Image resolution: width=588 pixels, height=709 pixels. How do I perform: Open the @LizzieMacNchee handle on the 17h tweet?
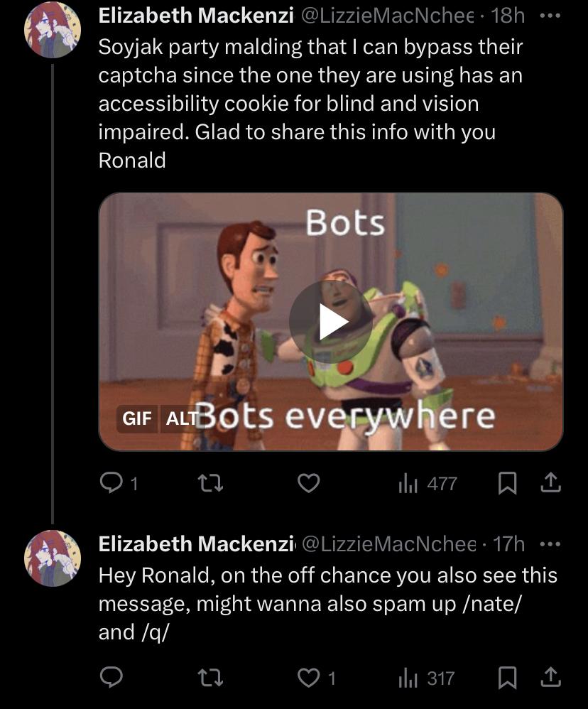389,544
